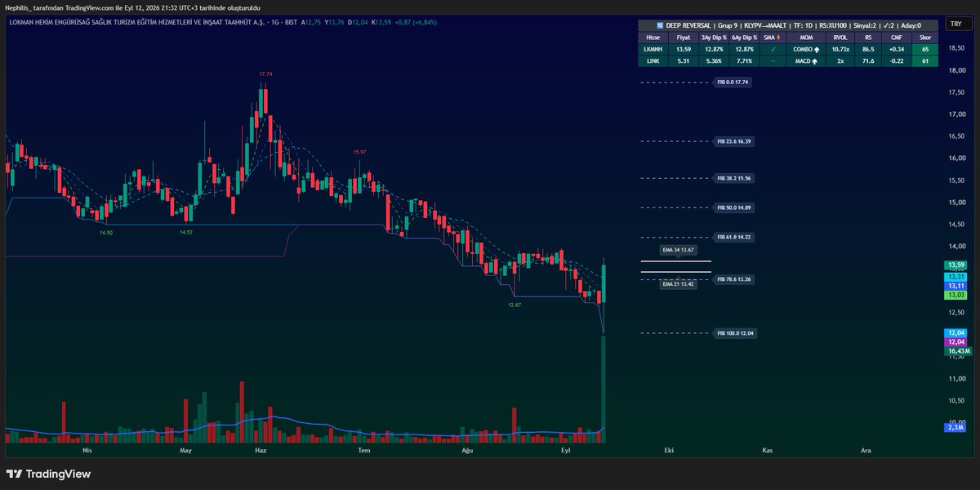The image size is (980, 490).
Task: Click the 14.52 low price label
Action: (187, 233)
